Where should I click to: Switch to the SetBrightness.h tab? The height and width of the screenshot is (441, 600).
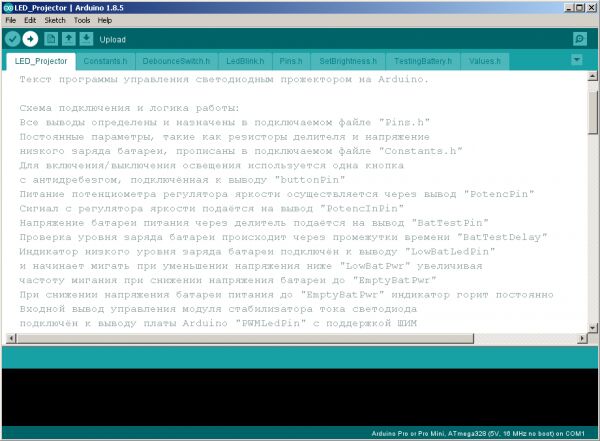(348, 61)
